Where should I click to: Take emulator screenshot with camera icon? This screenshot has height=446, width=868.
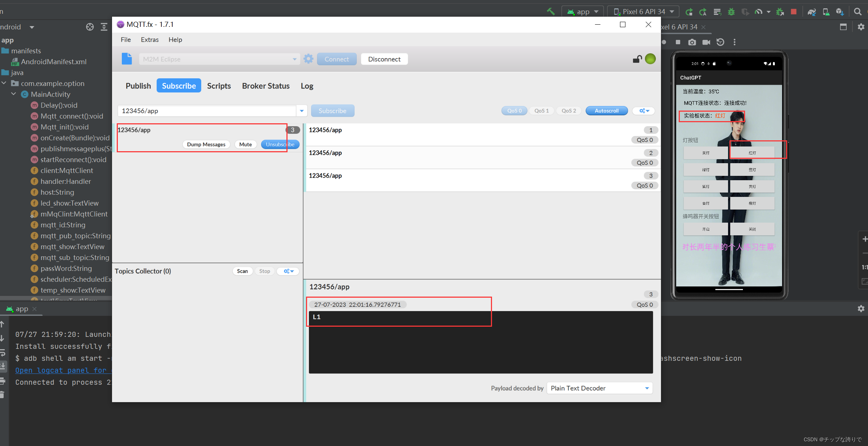692,42
